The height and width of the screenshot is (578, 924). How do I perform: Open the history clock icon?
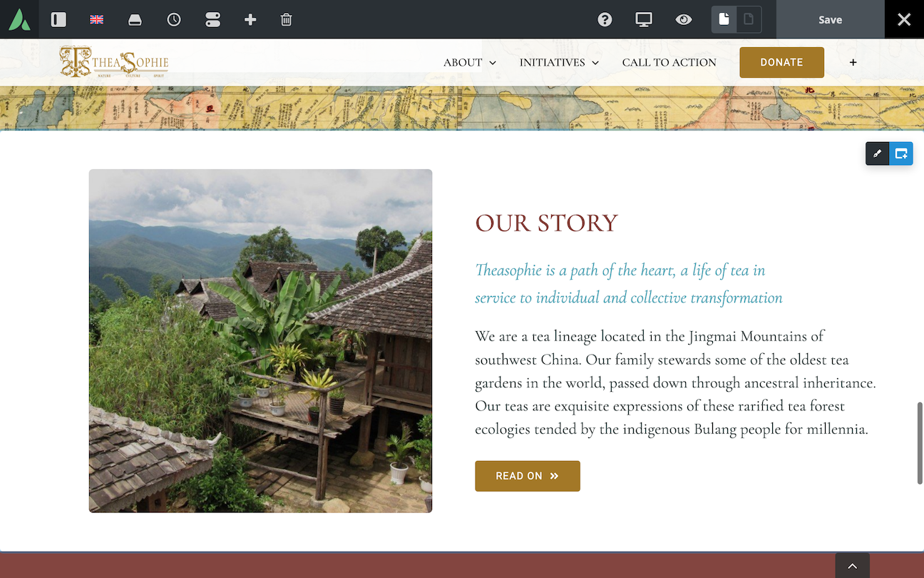[174, 20]
